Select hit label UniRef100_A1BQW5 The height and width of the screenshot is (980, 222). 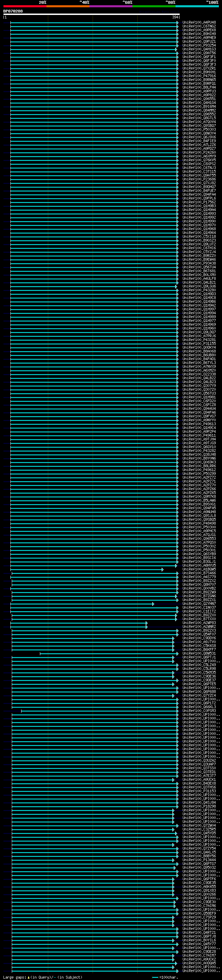[x=199, y=569]
